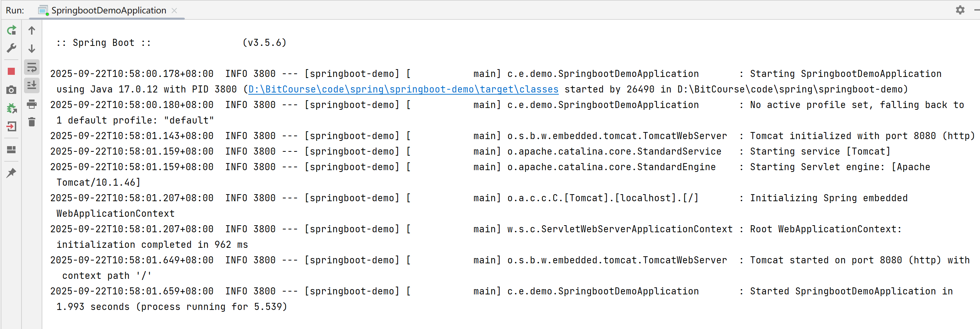This screenshot has height=329, width=980.
Task: Open the layout settings icon
Action: click(11, 150)
